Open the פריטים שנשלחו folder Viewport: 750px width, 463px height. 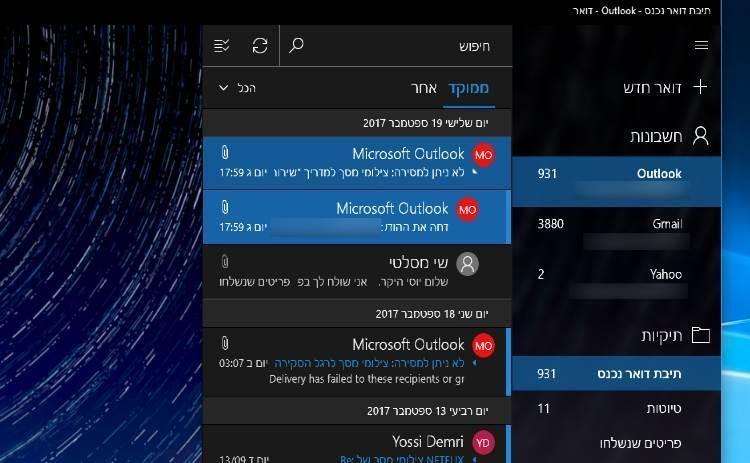(x=617, y=443)
